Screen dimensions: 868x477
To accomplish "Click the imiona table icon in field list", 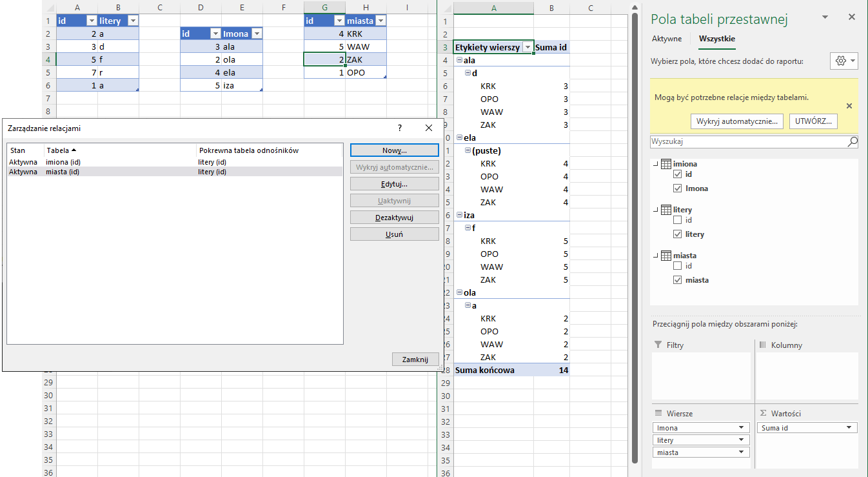I will 667,164.
